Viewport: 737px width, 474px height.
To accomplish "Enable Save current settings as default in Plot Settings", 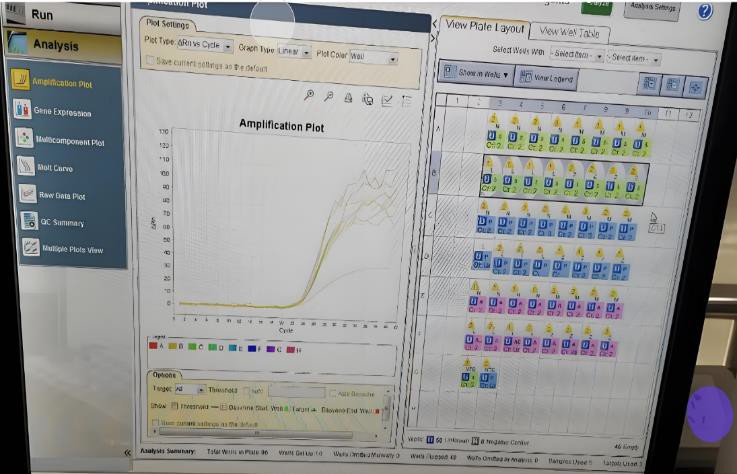I will click(150, 61).
